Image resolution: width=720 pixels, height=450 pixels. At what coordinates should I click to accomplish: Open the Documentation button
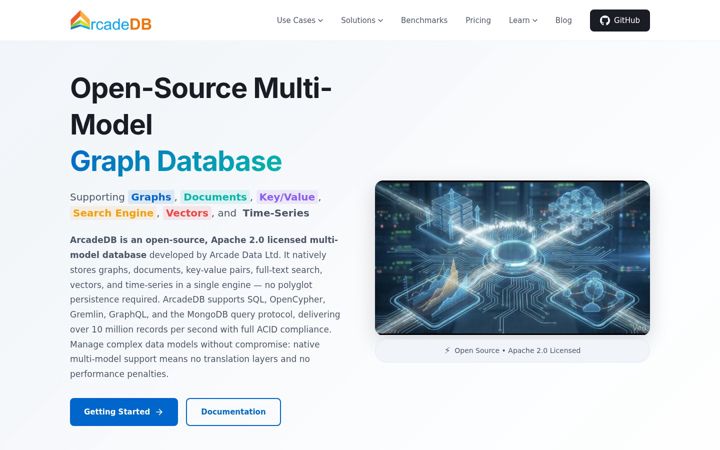pyautogui.click(x=233, y=412)
